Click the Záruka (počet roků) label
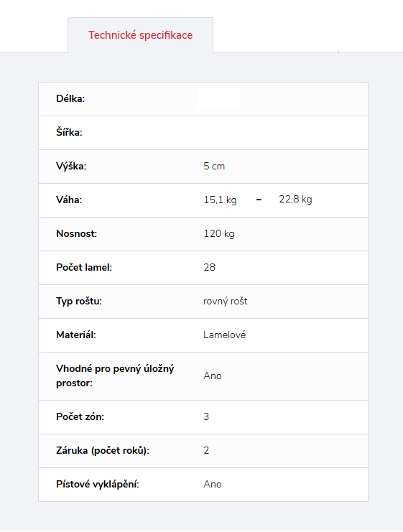 [103, 451]
